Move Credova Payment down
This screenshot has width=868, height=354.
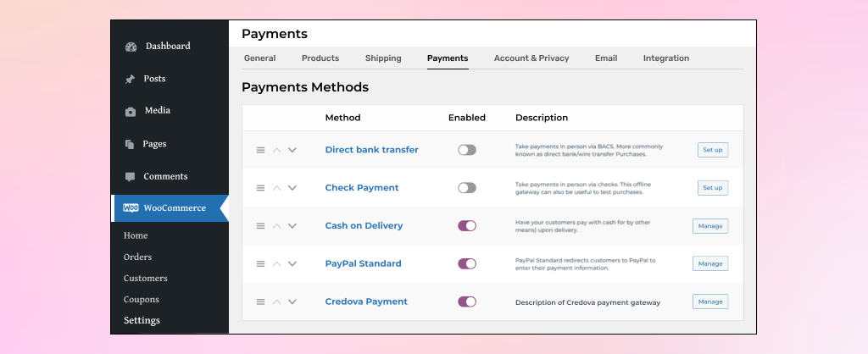coord(292,302)
